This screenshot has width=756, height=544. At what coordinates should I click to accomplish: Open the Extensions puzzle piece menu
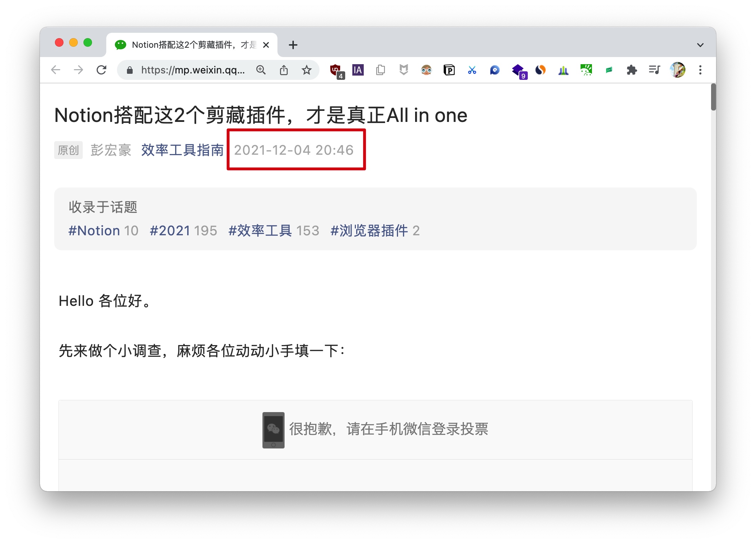[632, 70]
